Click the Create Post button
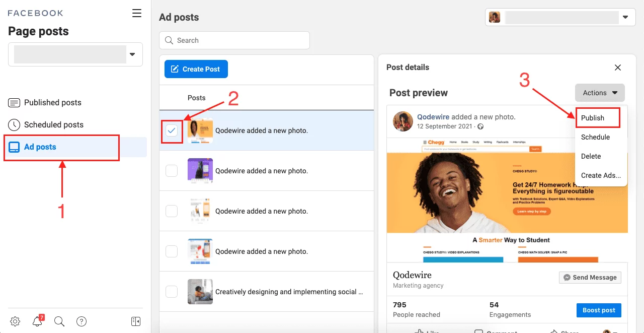The width and height of the screenshot is (644, 333). pyautogui.click(x=196, y=69)
